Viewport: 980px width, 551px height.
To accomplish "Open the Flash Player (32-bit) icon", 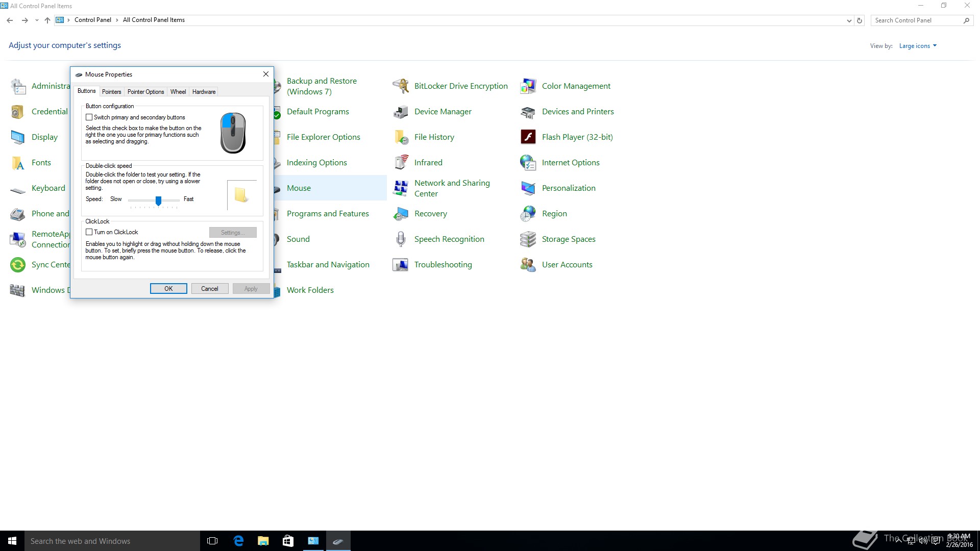I will (528, 137).
